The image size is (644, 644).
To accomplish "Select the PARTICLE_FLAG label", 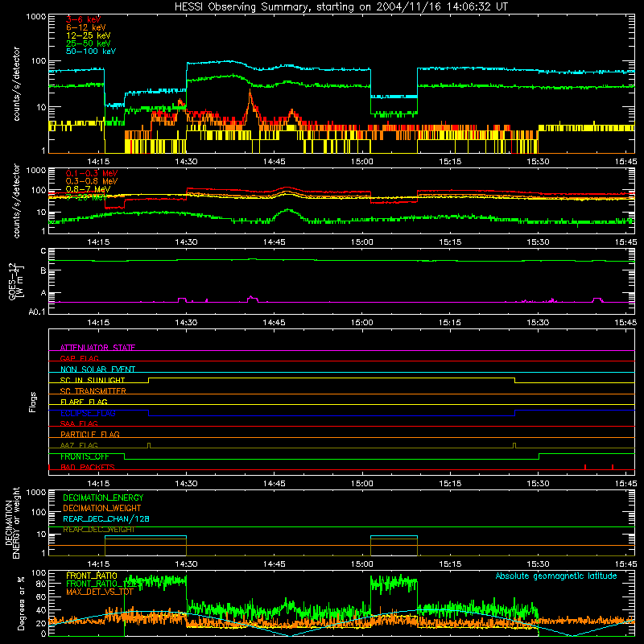I will pyautogui.click(x=90, y=434).
